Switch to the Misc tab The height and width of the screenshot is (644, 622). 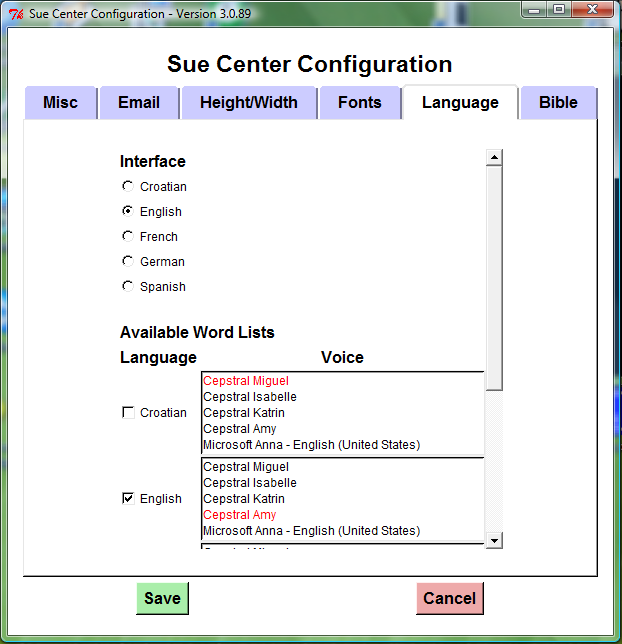click(x=61, y=103)
